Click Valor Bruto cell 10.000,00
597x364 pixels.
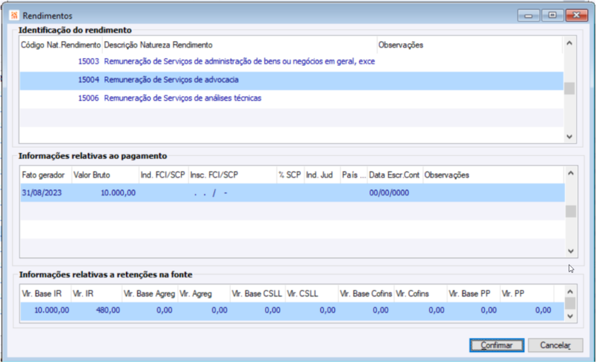118,193
